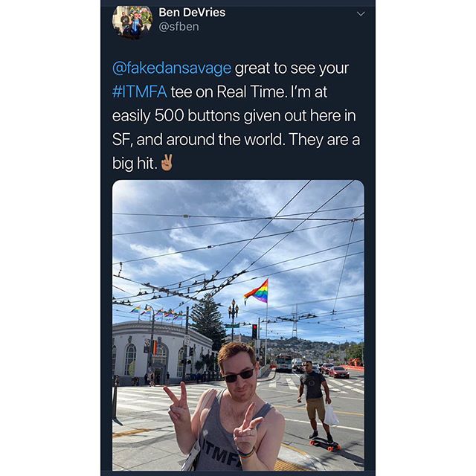Click the tweet text "They are a big hit"
The height and width of the screenshot is (476, 476).
point(236,151)
